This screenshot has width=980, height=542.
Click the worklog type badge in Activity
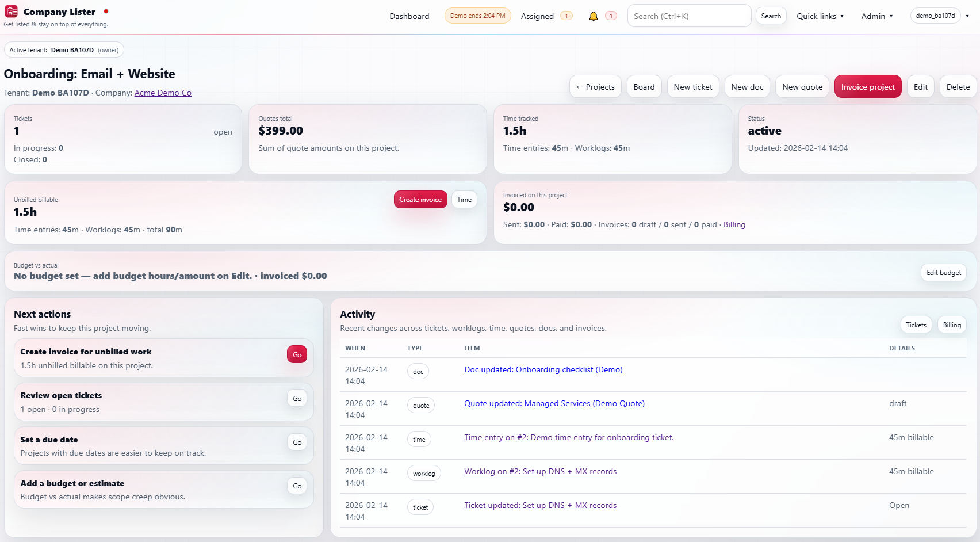424,473
